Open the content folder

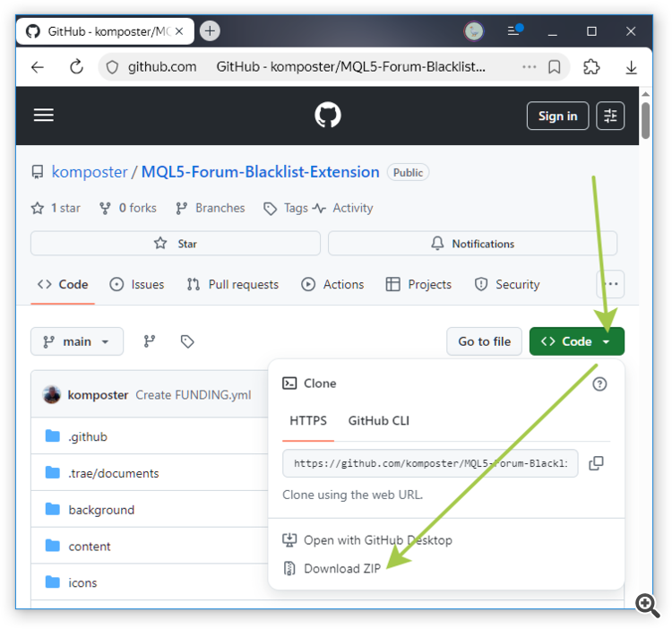pos(90,547)
